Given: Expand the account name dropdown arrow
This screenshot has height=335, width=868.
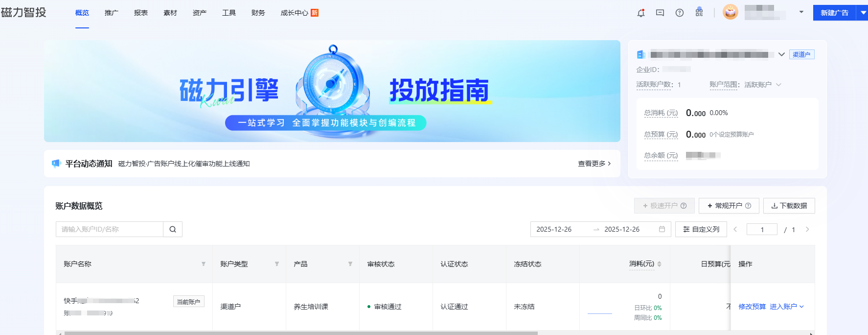Looking at the screenshot, I should [x=801, y=12].
